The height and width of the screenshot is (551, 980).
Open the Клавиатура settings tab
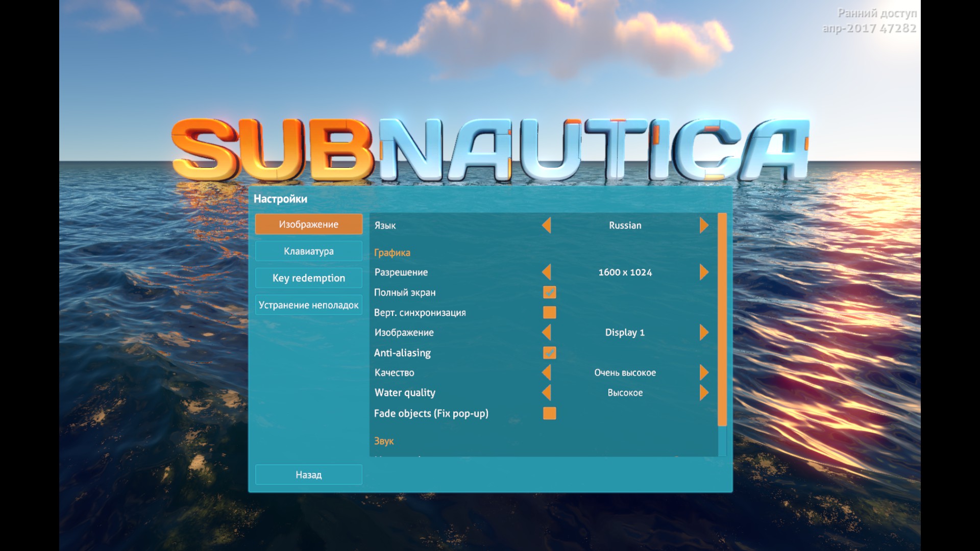click(x=308, y=251)
